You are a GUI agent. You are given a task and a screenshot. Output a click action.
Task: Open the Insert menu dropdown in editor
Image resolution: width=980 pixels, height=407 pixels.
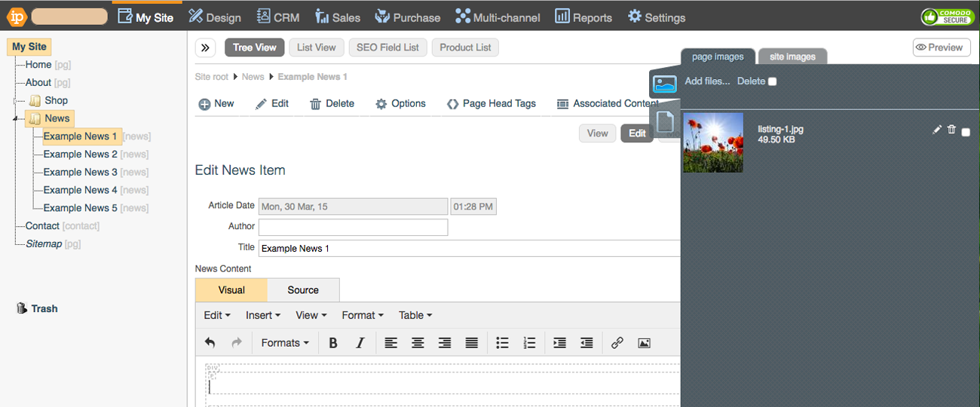[x=263, y=315]
